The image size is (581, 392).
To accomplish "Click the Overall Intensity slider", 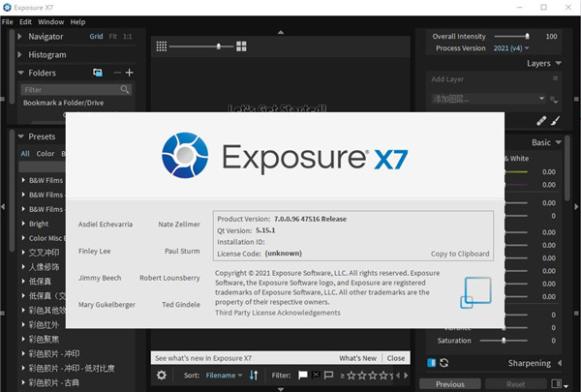I will [x=512, y=37].
